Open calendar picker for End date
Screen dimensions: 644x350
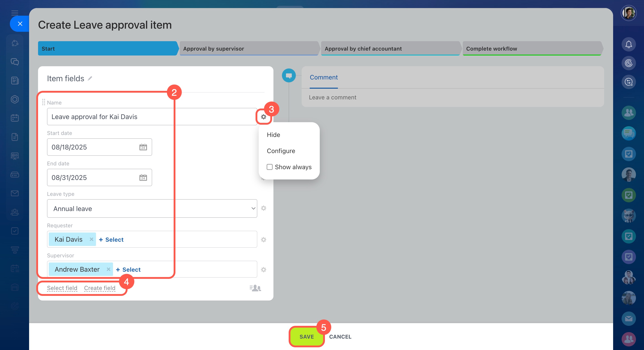(x=143, y=177)
